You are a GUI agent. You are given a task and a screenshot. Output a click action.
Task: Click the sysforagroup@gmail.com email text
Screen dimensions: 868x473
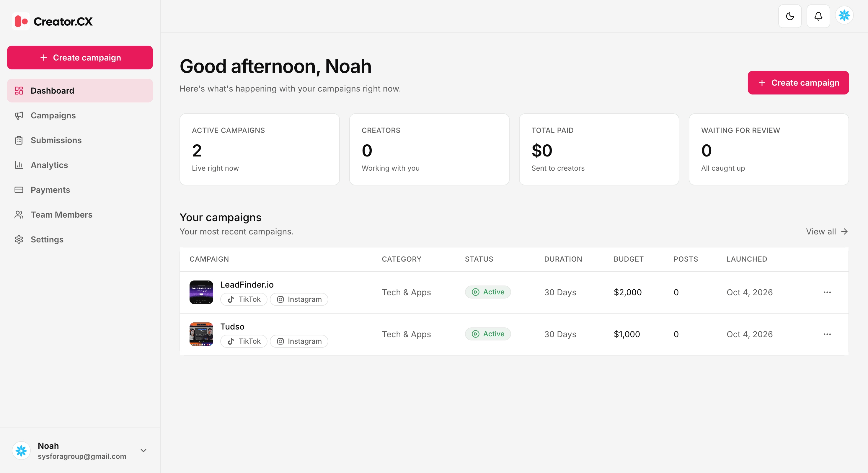coord(82,456)
